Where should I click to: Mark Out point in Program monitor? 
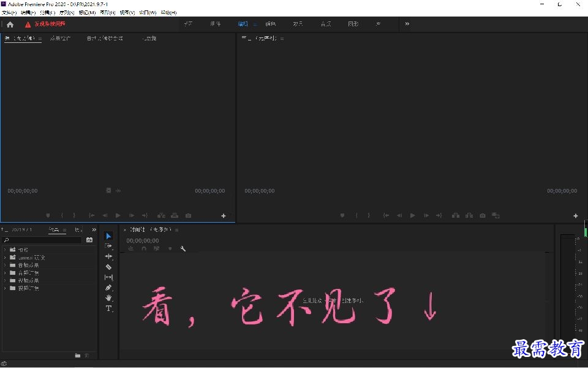tap(369, 215)
